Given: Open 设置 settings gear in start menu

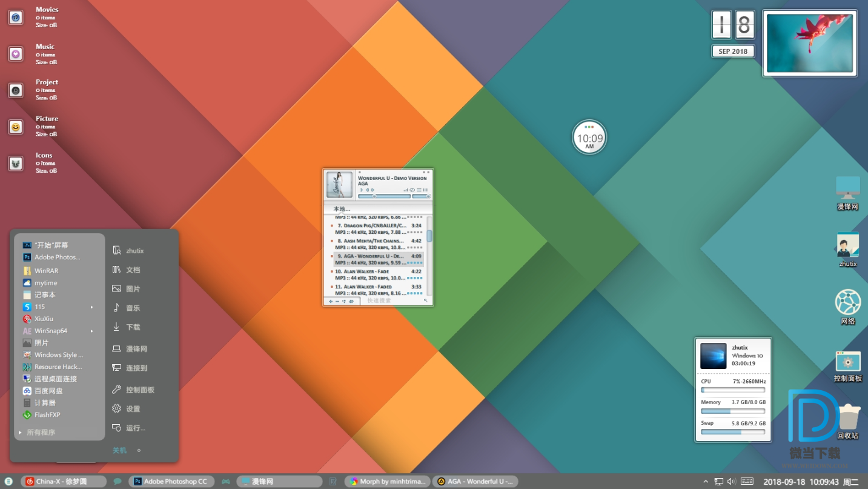Looking at the screenshot, I should coord(126,409).
